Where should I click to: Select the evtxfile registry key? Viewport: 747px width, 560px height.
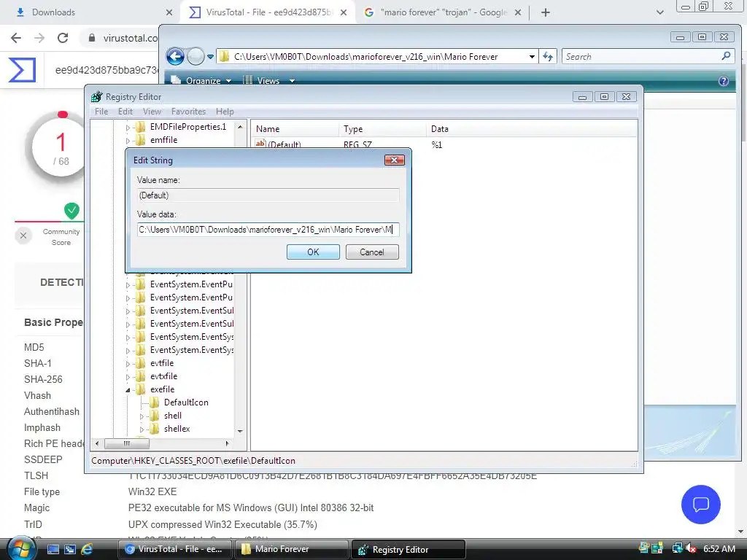click(164, 376)
